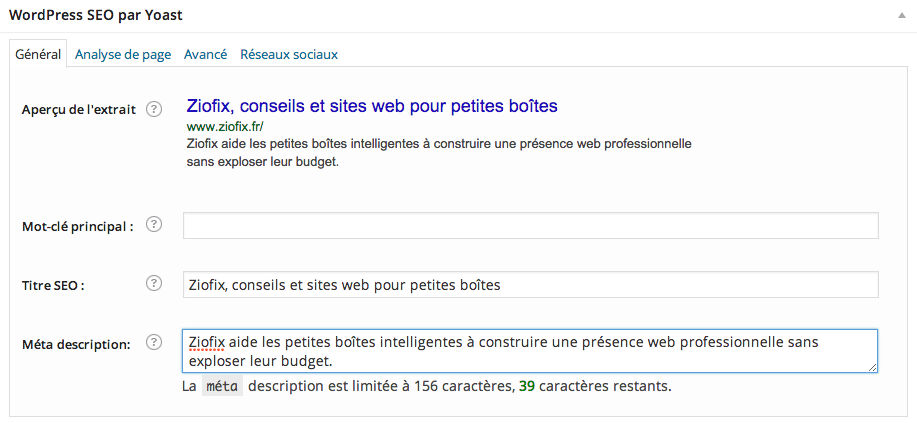Open help for Aperçu de l'extrait
This screenshot has height=423, width=917.
pos(153,109)
